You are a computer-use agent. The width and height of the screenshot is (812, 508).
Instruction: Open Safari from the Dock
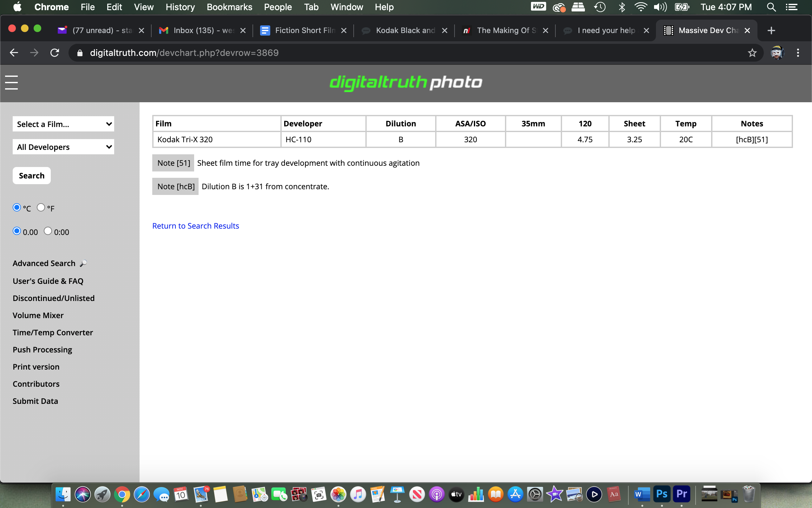[x=141, y=494]
